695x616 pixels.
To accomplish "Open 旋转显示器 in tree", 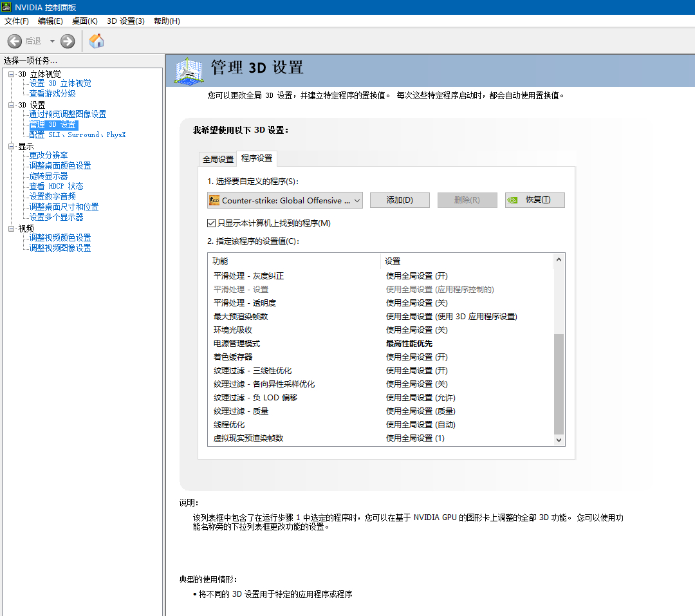I will 48,176.
